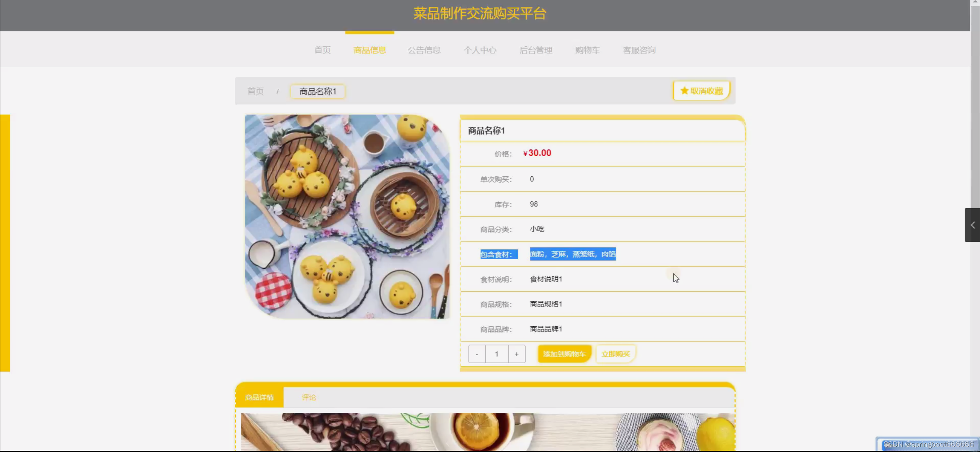
Task: Click the 商品名称1 title in info panel
Action: point(486,131)
